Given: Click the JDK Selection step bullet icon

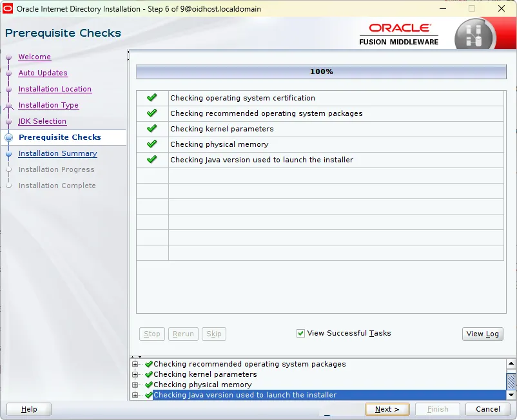Looking at the screenshot, I should pyautogui.click(x=9, y=122).
